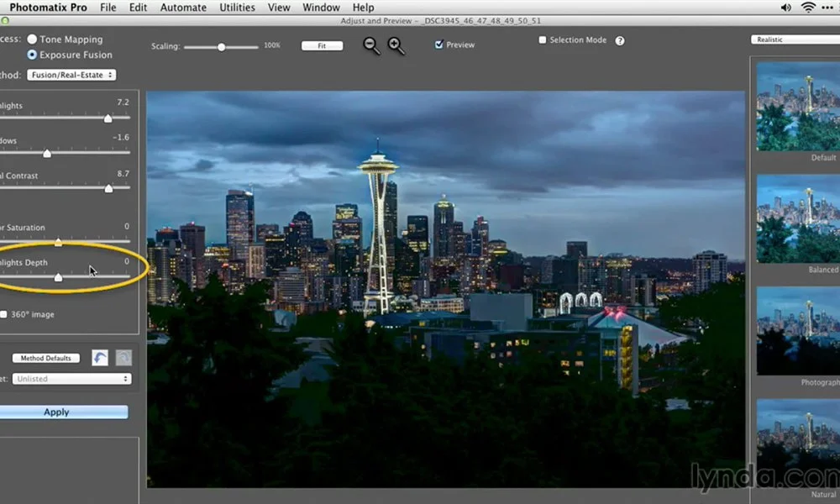Image resolution: width=840 pixels, height=504 pixels.
Task: Click the Color Saturation slider handle
Action: point(59,243)
